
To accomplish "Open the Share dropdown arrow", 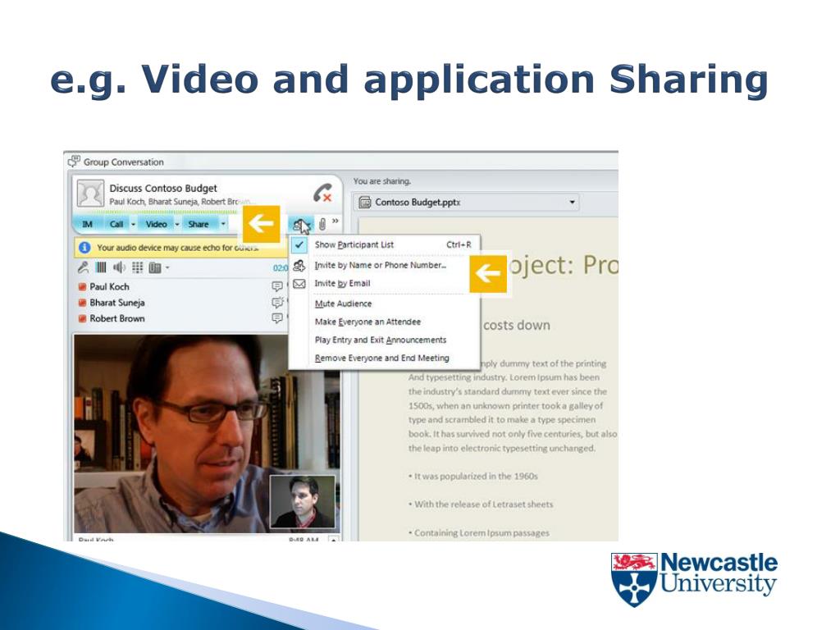I will point(223,225).
